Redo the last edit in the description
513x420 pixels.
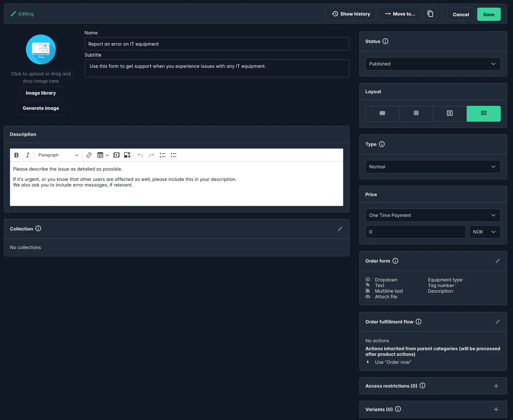[x=151, y=155]
